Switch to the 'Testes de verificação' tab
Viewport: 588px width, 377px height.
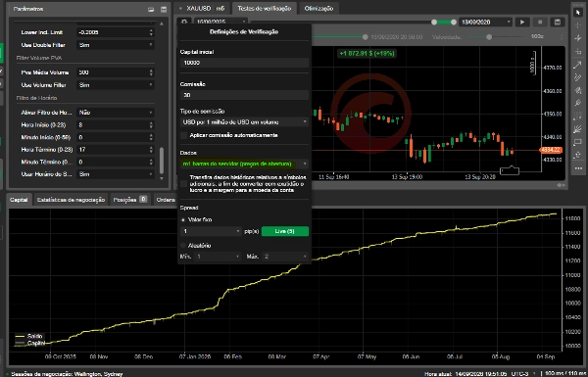tap(265, 8)
